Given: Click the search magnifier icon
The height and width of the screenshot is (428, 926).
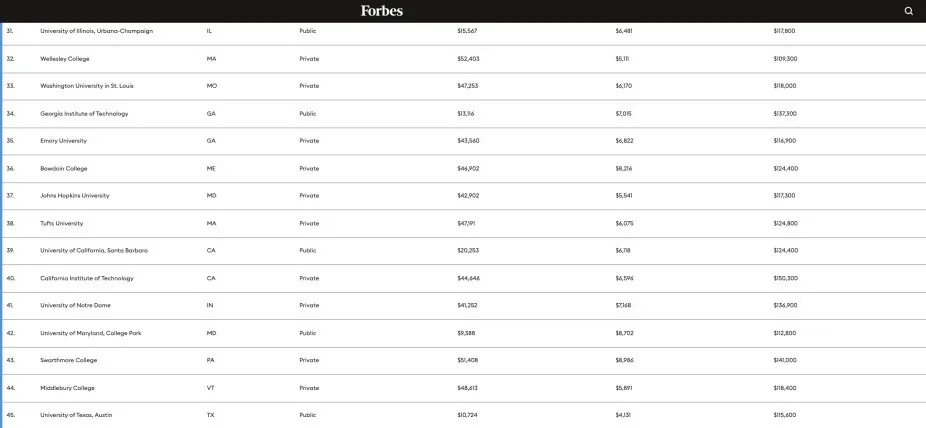Looking at the screenshot, I should (908, 11).
